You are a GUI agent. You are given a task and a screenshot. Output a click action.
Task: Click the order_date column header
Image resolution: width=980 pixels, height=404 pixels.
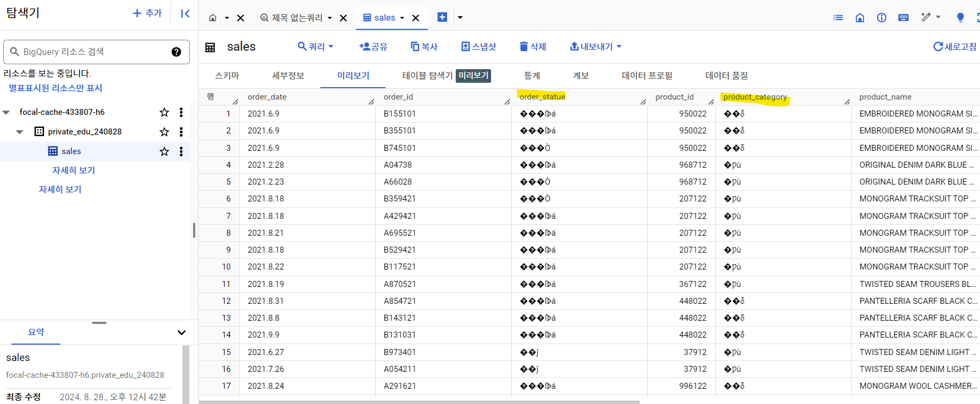click(x=267, y=97)
